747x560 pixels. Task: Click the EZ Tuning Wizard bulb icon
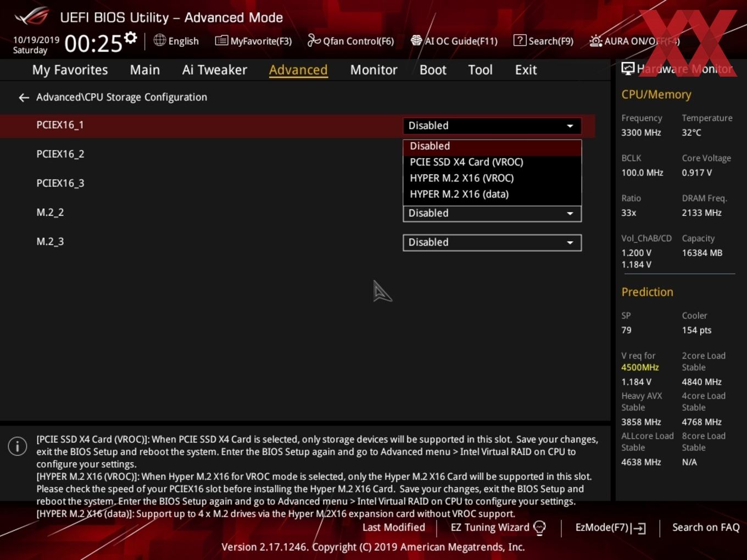click(x=540, y=528)
